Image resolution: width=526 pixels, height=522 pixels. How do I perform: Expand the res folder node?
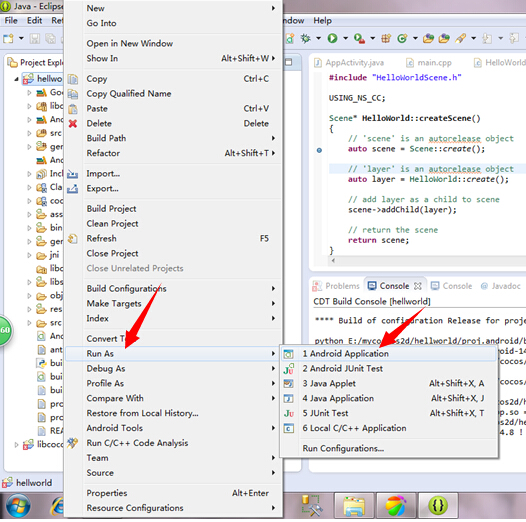coord(29,310)
